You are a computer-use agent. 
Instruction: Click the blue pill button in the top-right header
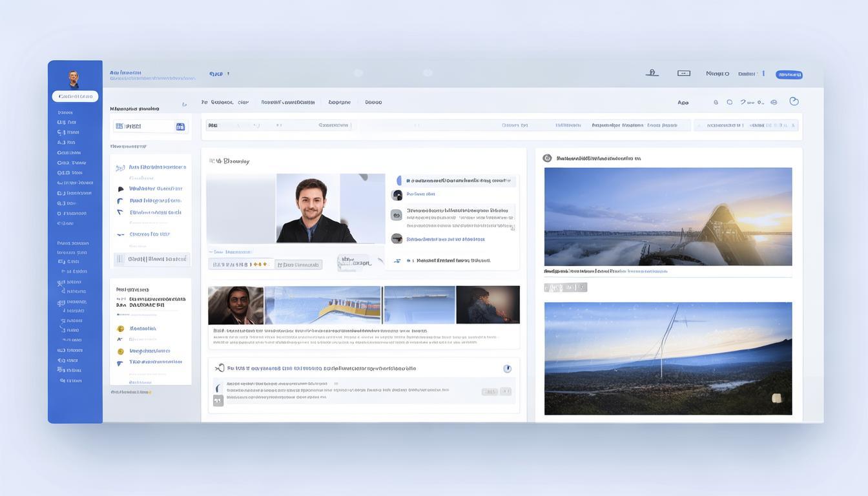tap(789, 75)
